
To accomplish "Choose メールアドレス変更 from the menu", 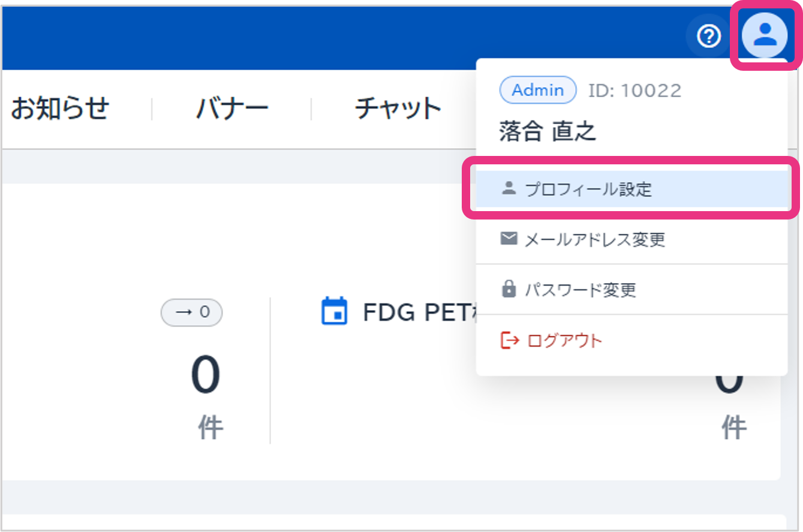I will 594,240.
